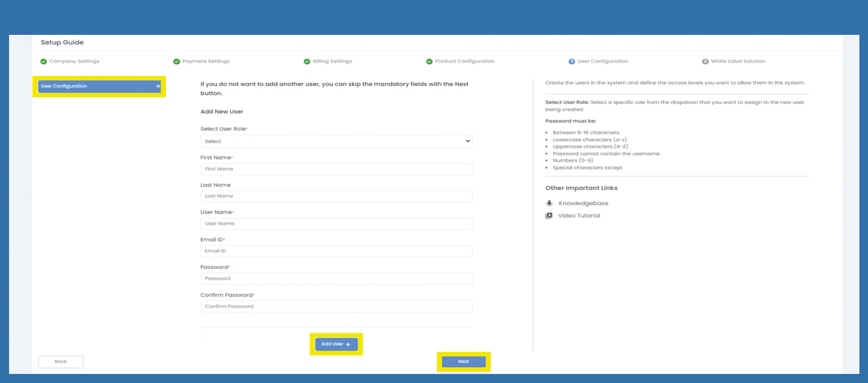Click into the Email ID field

336,251
